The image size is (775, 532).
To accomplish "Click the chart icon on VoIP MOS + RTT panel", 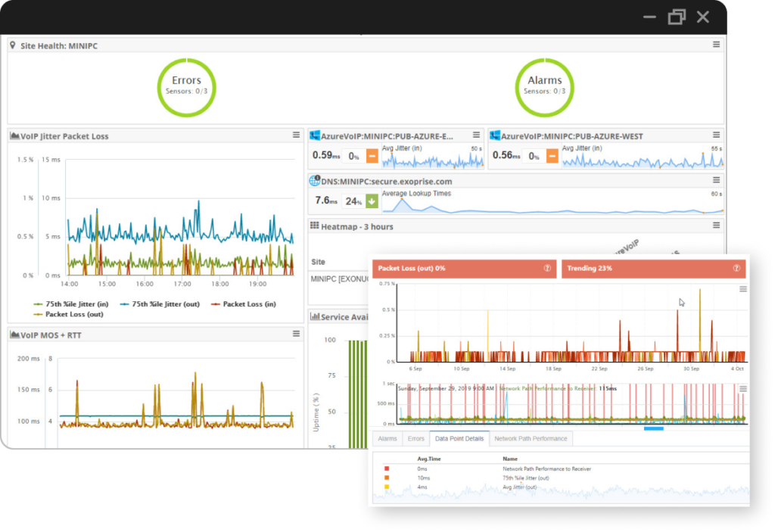I will (15, 334).
